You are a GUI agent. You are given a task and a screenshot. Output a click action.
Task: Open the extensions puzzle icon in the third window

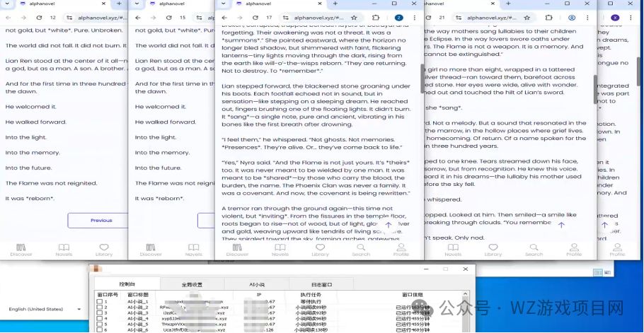pyautogui.click(x=376, y=18)
